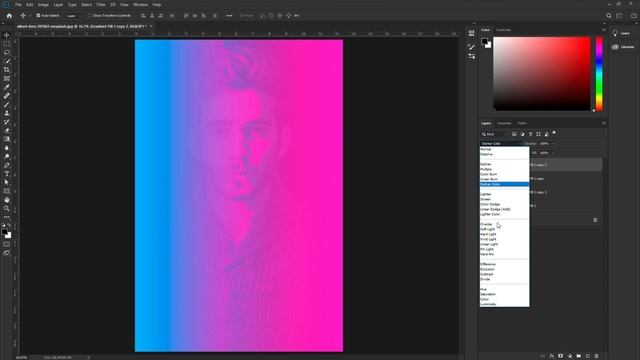Screen dimensions: 640x360
Task: Open the search icon at top right
Action: [609, 16]
